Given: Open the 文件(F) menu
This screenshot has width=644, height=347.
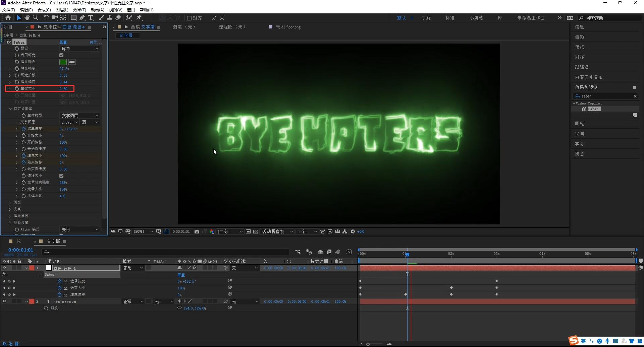Looking at the screenshot, I should tap(8, 10).
